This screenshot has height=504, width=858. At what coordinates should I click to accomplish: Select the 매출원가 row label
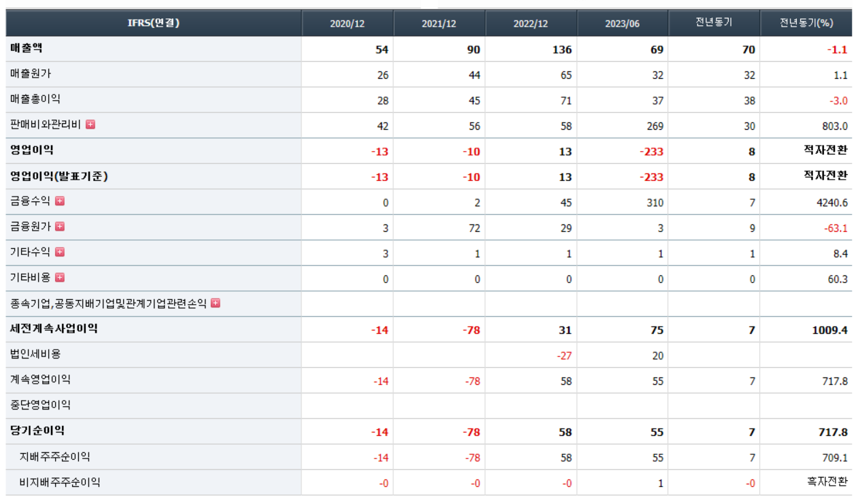tap(31, 73)
